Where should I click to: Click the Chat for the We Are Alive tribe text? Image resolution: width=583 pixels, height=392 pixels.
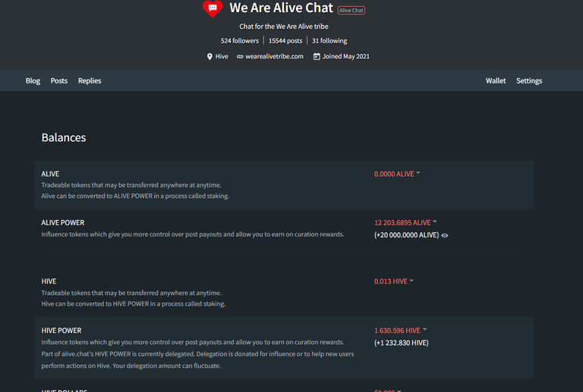(284, 27)
